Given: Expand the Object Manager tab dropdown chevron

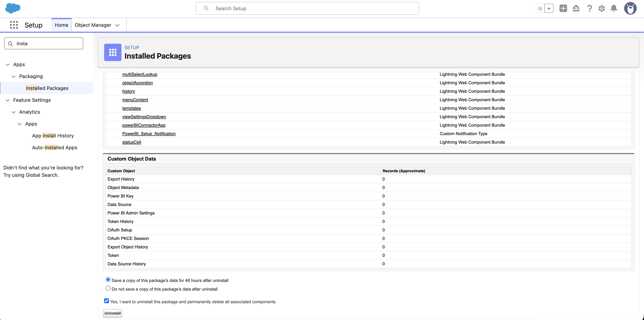Looking at the screenshot, I should coord(117,25).
